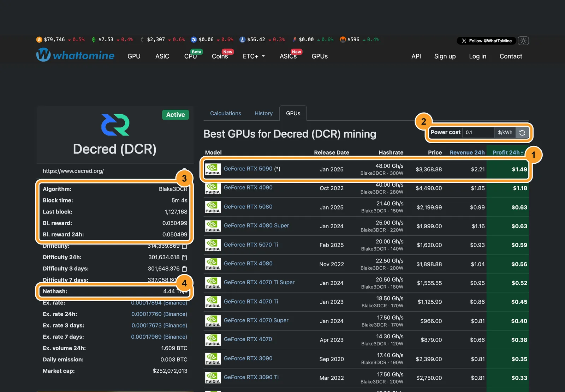Click the $4,490.00 price cell

tap(429, 188)
